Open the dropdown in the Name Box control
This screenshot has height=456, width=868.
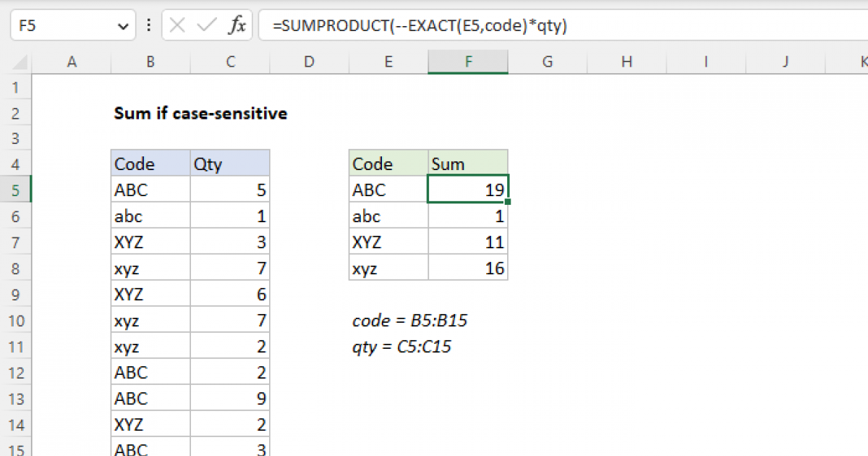click(x=122, y=25)
